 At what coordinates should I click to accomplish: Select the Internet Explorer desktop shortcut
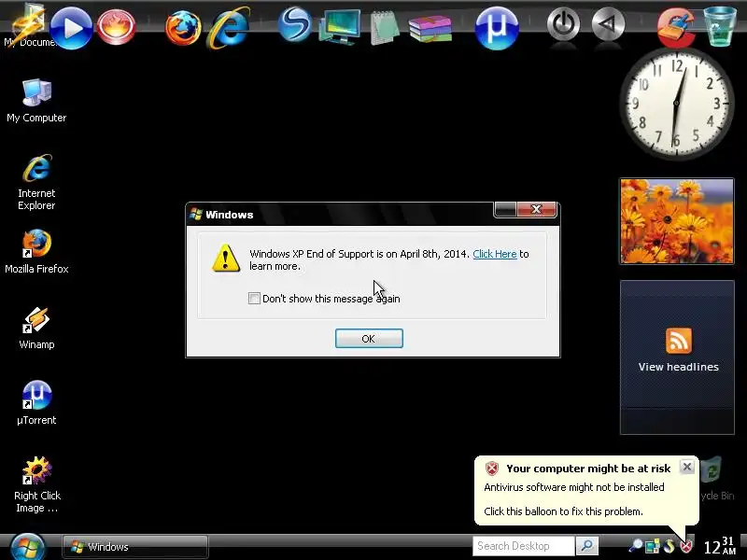[x=36, y=182]
